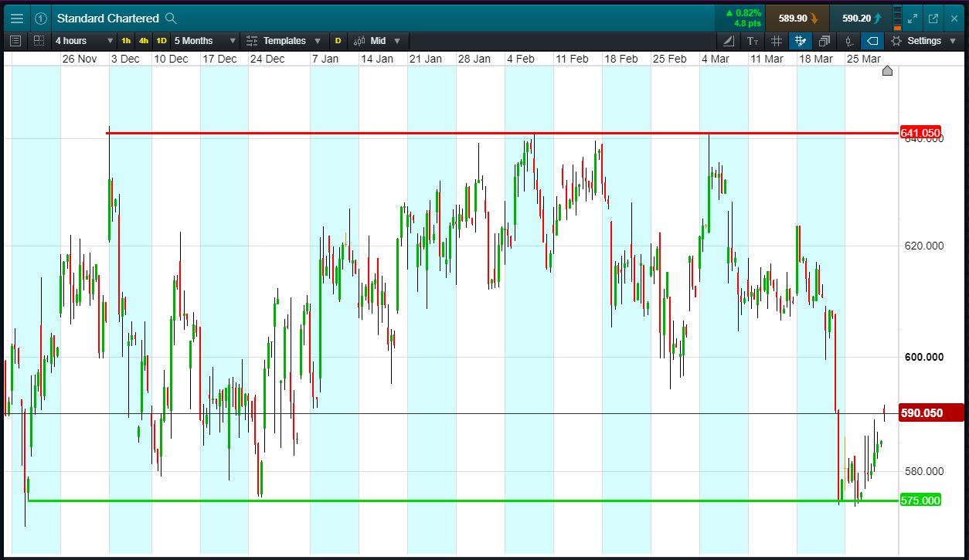The width and height of the screenshot is (969, 560).
Task: Toggle the grid display icon
Action: [777, 41]
